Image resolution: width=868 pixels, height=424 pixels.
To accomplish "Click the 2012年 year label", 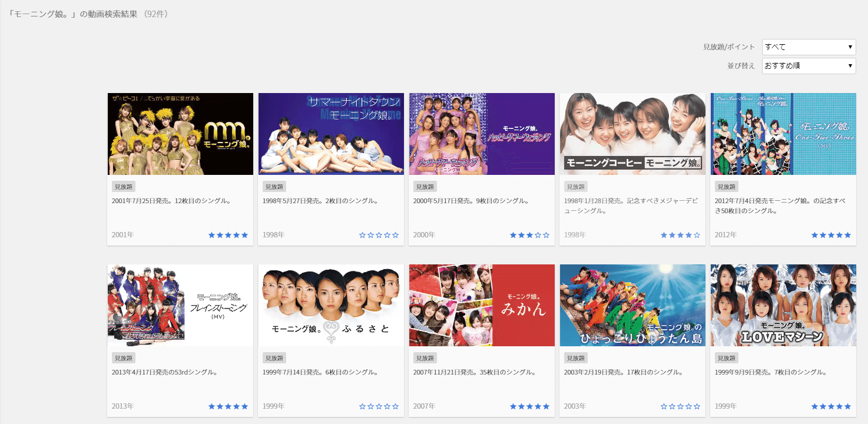I will 725,235.
